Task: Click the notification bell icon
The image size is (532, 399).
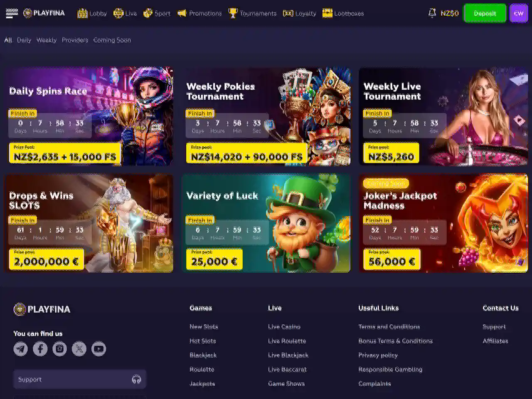Action: pos(432,13)
